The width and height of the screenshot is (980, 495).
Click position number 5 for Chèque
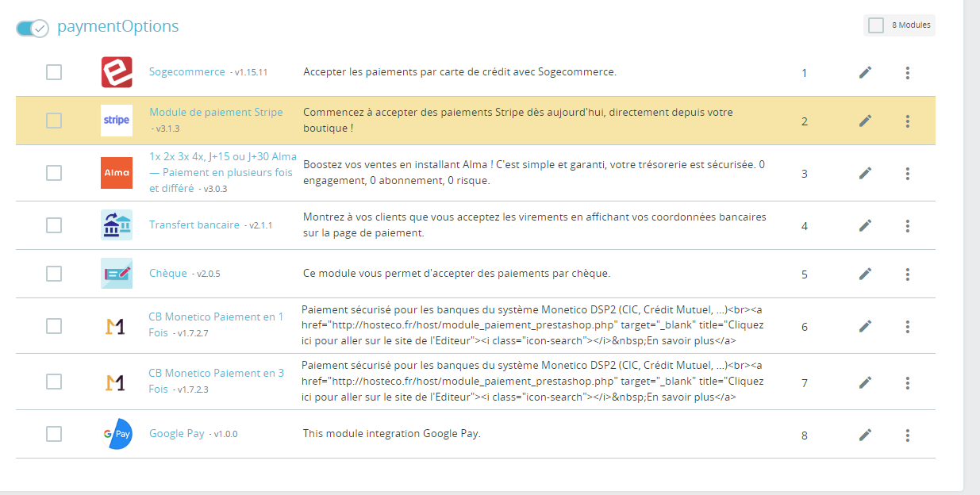[x=805, y=274]
